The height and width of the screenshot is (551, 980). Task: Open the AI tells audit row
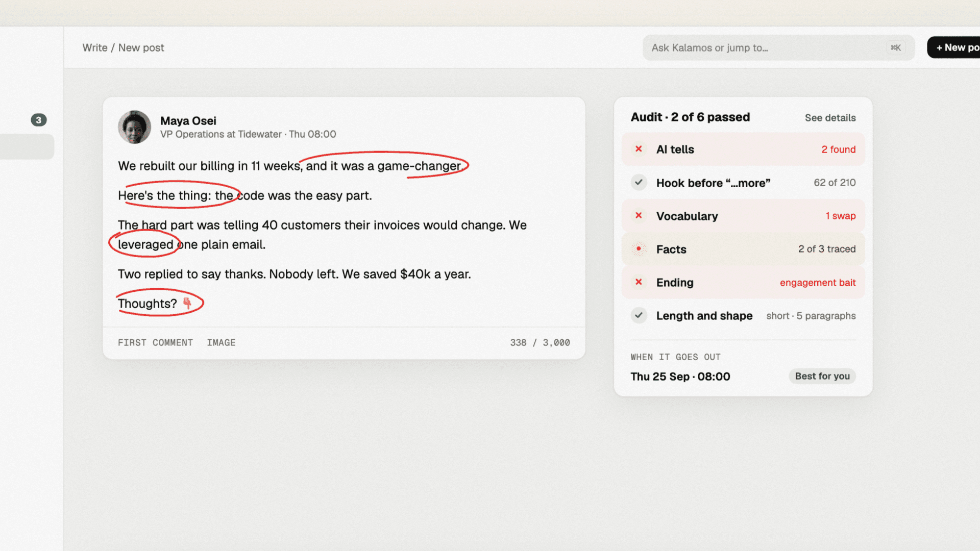[x=743, y=149]
